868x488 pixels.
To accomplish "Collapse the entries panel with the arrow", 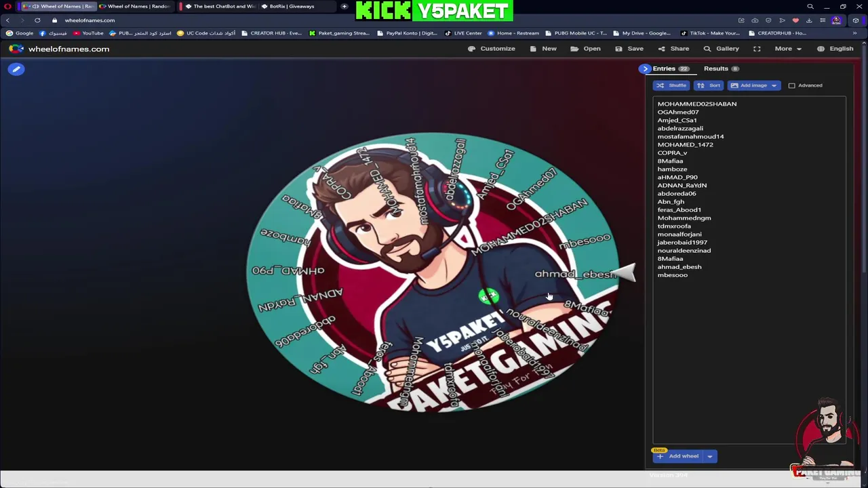I will (x=645, y=68).
